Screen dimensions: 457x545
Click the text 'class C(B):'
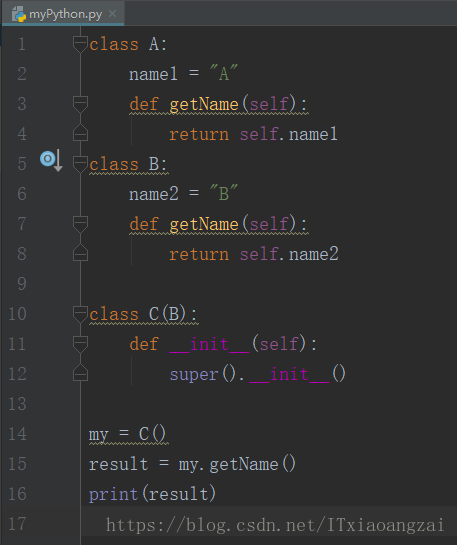click(143, 315)
